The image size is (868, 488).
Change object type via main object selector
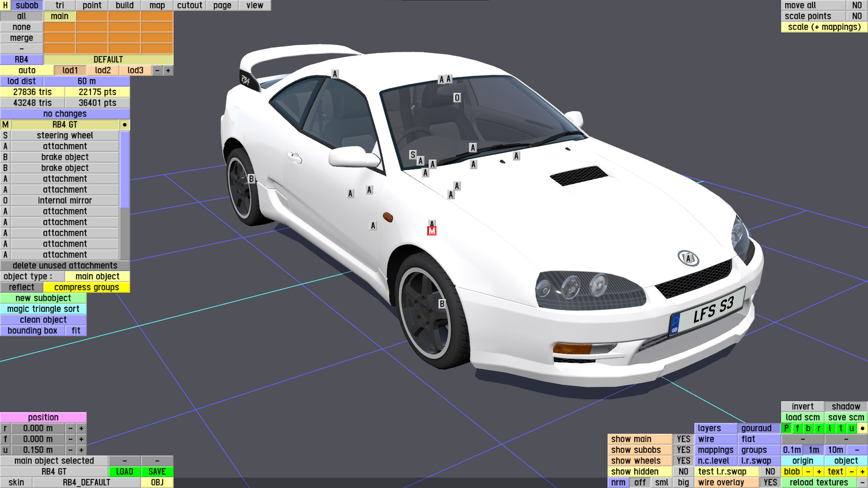coord(97,277)
